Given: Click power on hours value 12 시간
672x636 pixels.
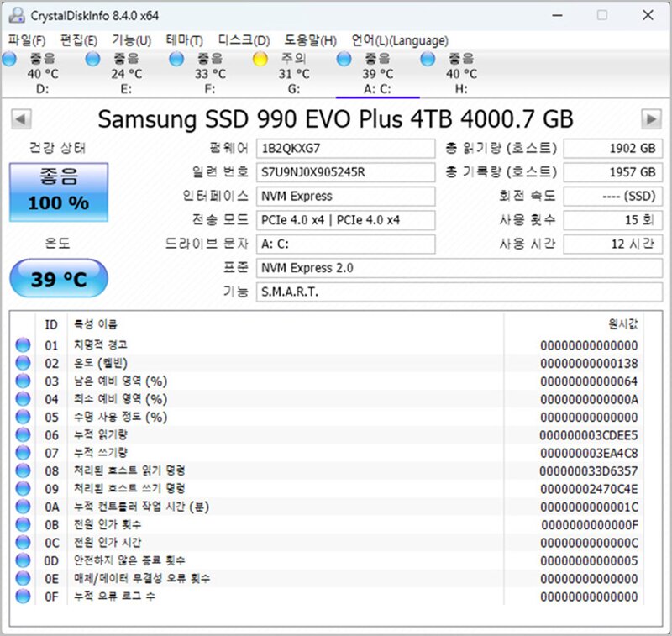Looking at the screenshot, I should 613,244.
